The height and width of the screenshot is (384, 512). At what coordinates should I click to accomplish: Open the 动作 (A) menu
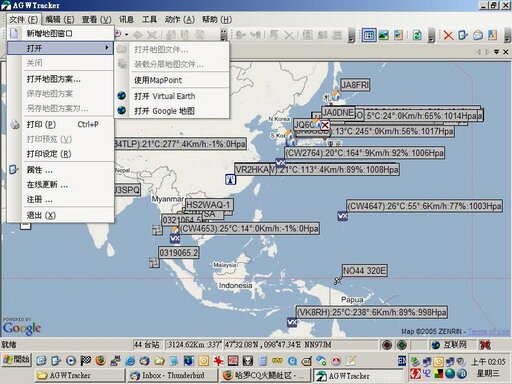[179, 19]
